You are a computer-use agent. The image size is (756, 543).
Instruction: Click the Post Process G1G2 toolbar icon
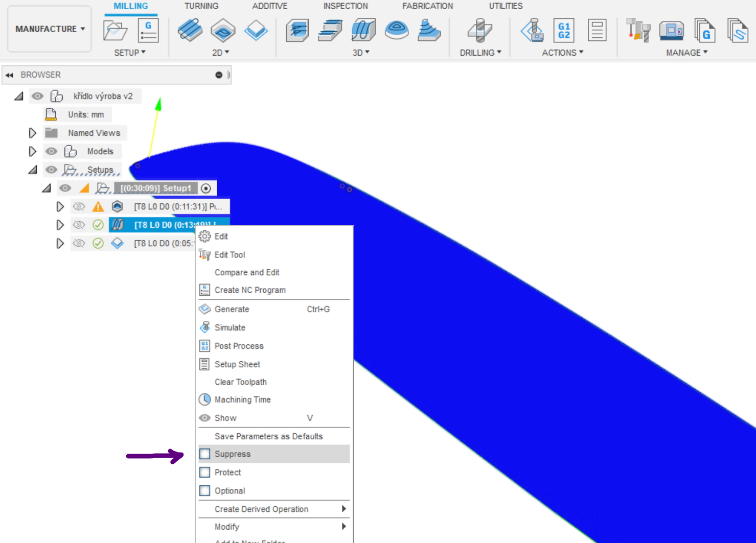click(x=564, y=31)
